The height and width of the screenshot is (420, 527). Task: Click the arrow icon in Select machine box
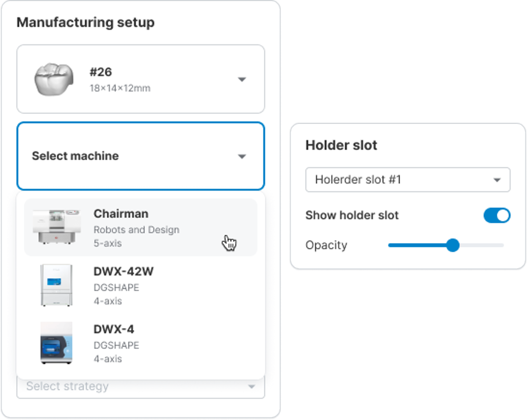tap(242, 156)
